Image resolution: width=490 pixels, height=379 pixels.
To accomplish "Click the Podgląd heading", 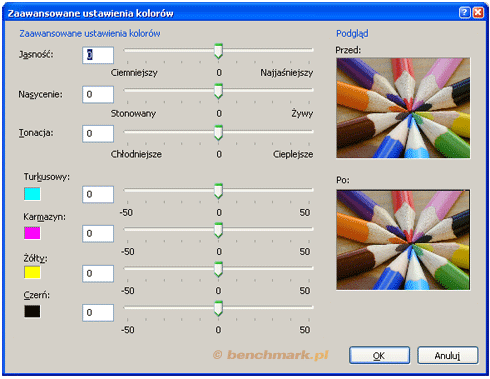I will point(352,34).
